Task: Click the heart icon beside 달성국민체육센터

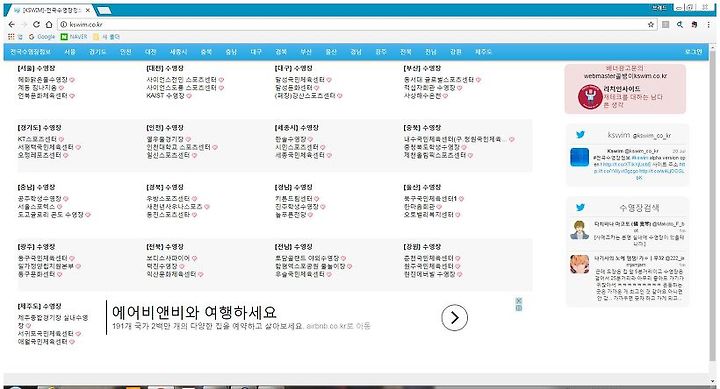Action: [x=329, y=80]
